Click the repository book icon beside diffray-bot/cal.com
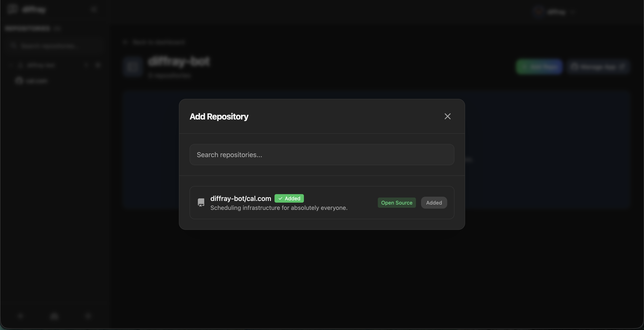This screenshot has width=644, height=330. (201, 202)
